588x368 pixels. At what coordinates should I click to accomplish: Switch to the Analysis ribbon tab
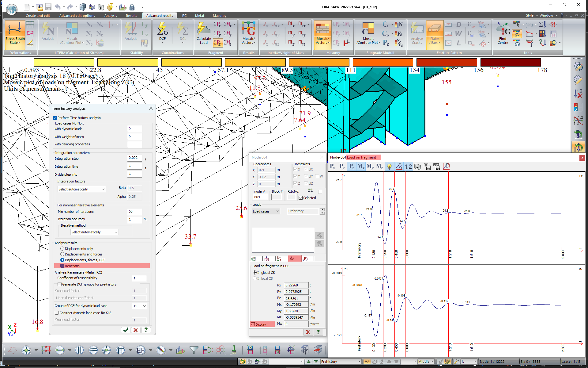point(111,16)
